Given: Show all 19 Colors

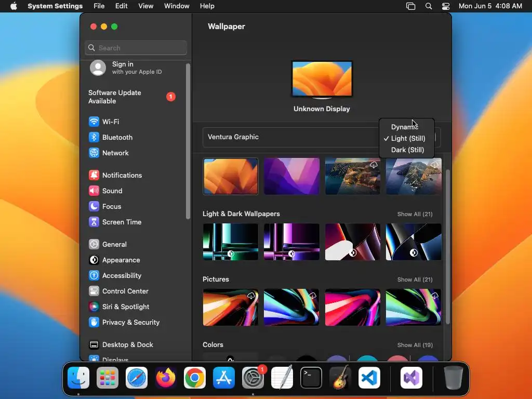Looking at the screenshot, I should 415,345.
